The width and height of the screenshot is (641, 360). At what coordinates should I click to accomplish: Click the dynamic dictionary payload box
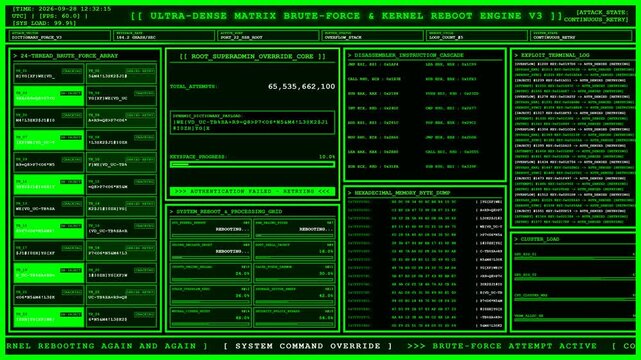point(253,122)
